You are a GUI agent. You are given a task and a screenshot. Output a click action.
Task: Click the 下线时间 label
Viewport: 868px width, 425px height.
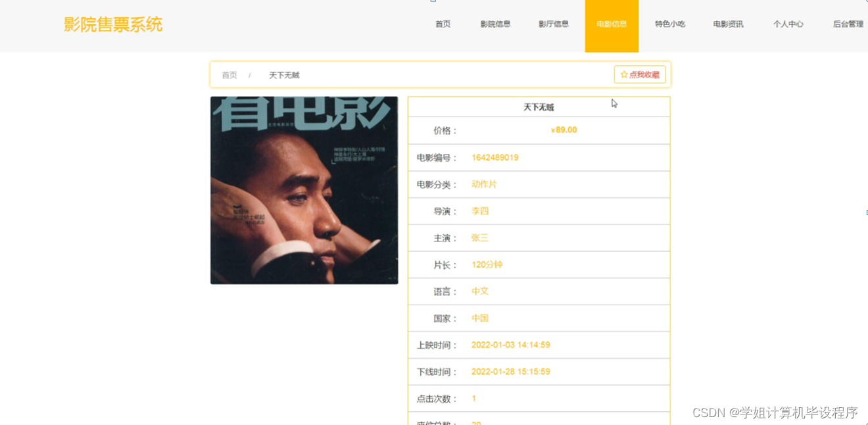pos(437,372)
